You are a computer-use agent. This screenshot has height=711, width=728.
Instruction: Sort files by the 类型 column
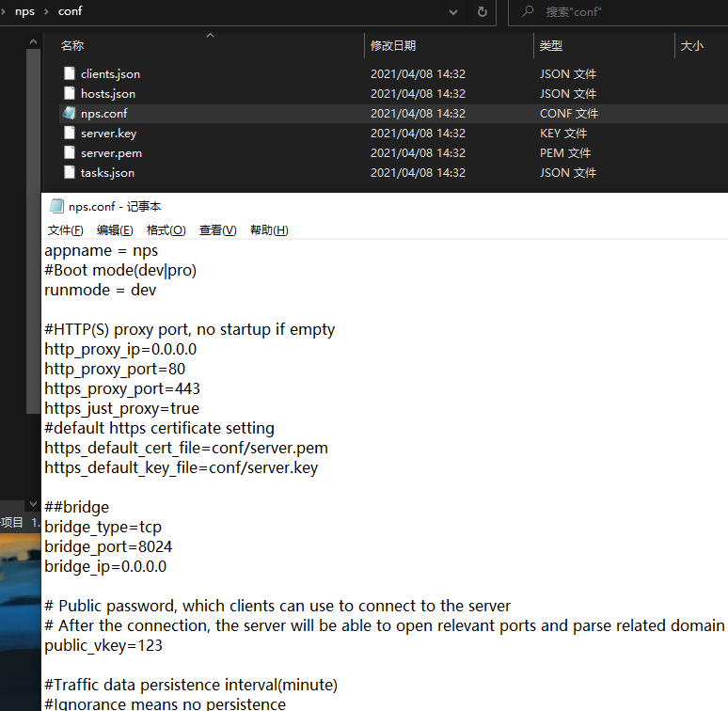550,45
